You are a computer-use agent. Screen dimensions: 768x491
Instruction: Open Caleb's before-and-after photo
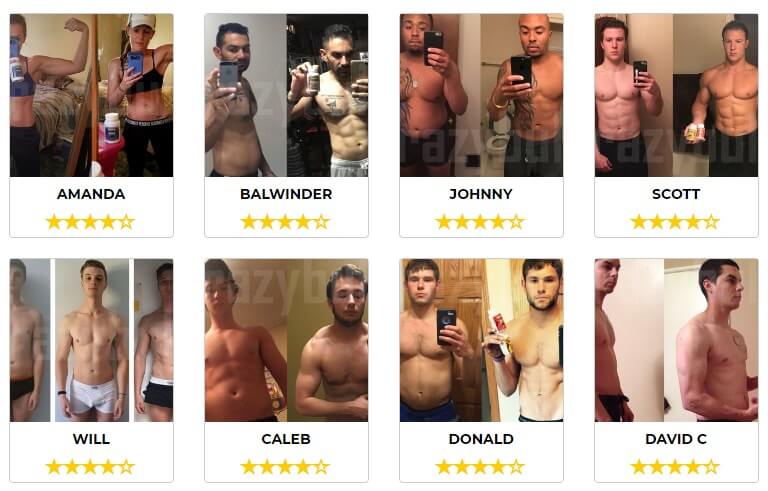tap(286, 340)
